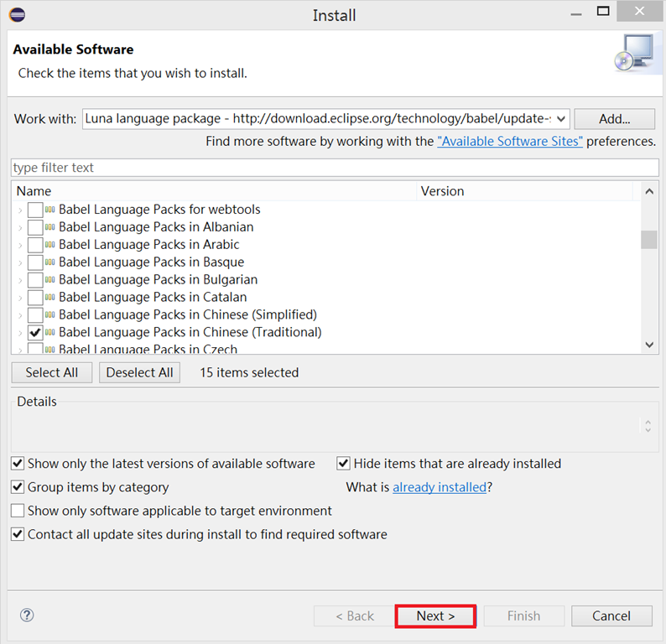
Task: Click category icon beside Babel Packs in Catalan
Action: [50, 298]
